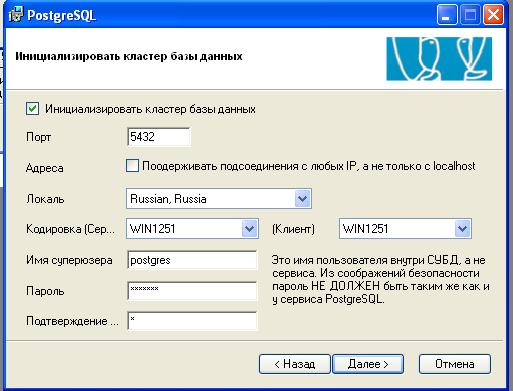This screenshot has width=513, height=391.
Task: Proceed with the Далее button
Action: [368, 364]
